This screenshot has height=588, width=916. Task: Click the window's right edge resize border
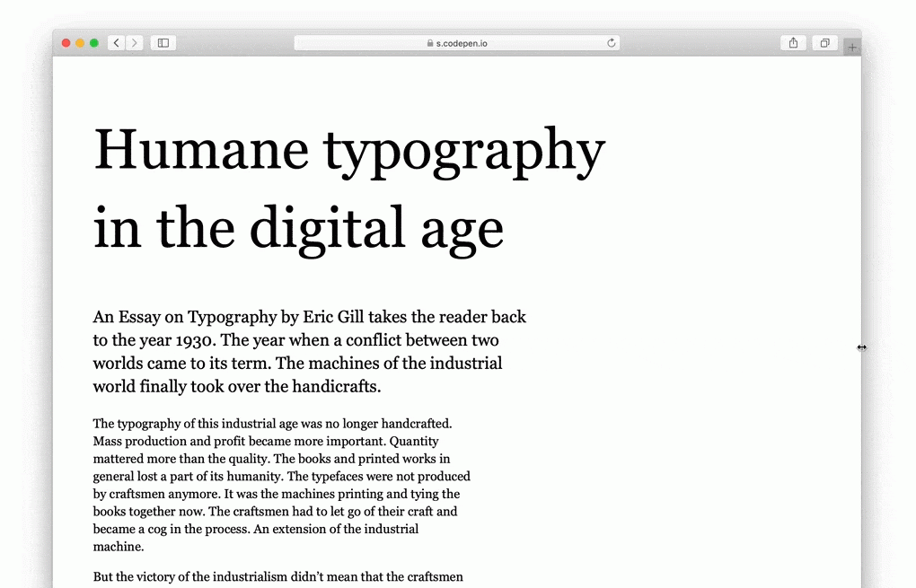(861, 347)
